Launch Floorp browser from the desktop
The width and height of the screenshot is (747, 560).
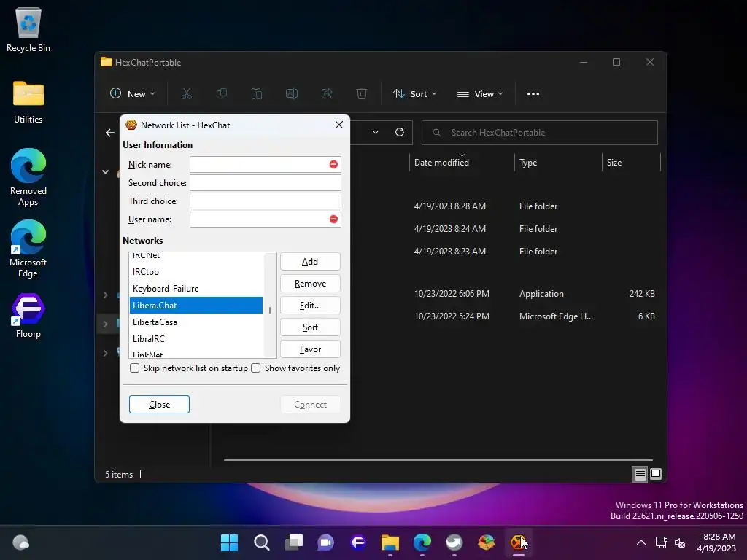[x=28, y=315]
